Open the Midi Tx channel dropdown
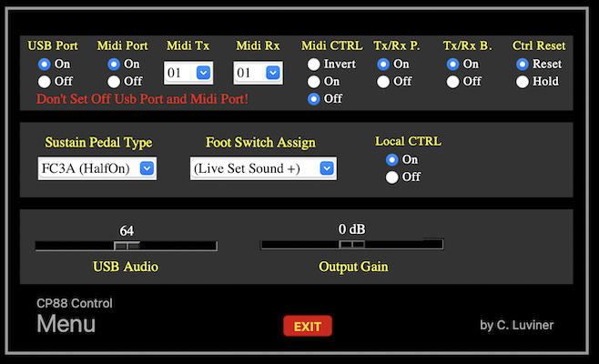 click(188, 73)
